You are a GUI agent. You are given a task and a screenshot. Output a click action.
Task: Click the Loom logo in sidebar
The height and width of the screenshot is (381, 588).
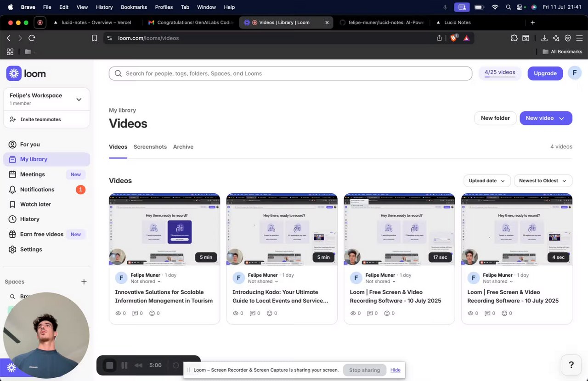tap(26, 73)
